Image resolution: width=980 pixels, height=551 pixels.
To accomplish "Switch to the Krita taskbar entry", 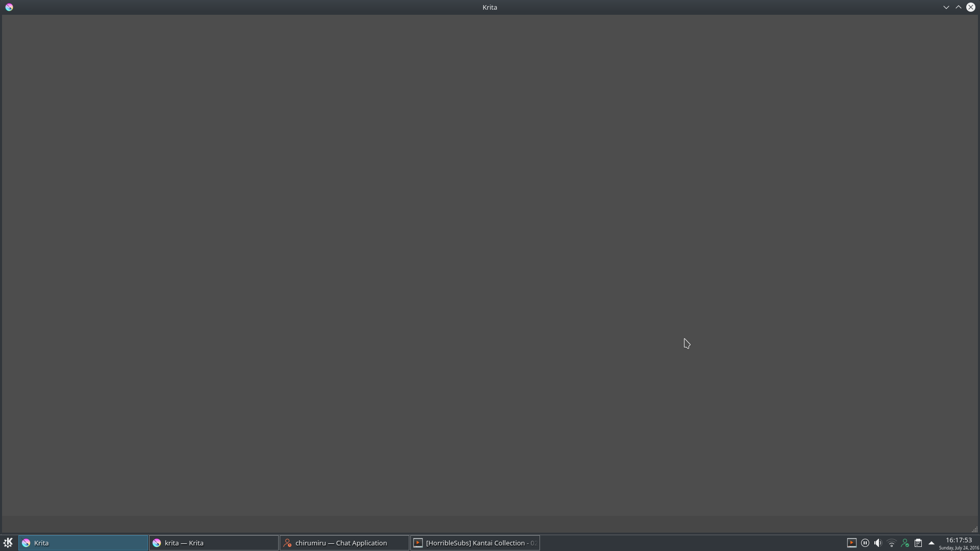I will 83,543.
